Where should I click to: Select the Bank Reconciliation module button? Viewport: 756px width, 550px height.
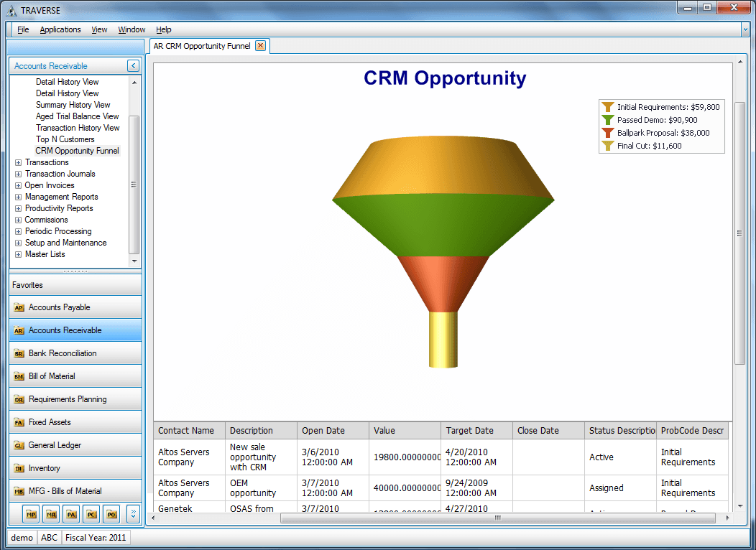[75, 353]
